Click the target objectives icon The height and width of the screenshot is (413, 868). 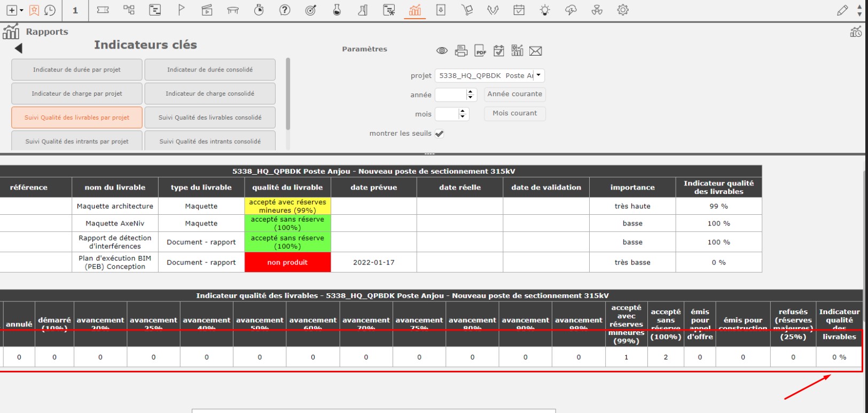pyautogui.click(x=311, y=10)
